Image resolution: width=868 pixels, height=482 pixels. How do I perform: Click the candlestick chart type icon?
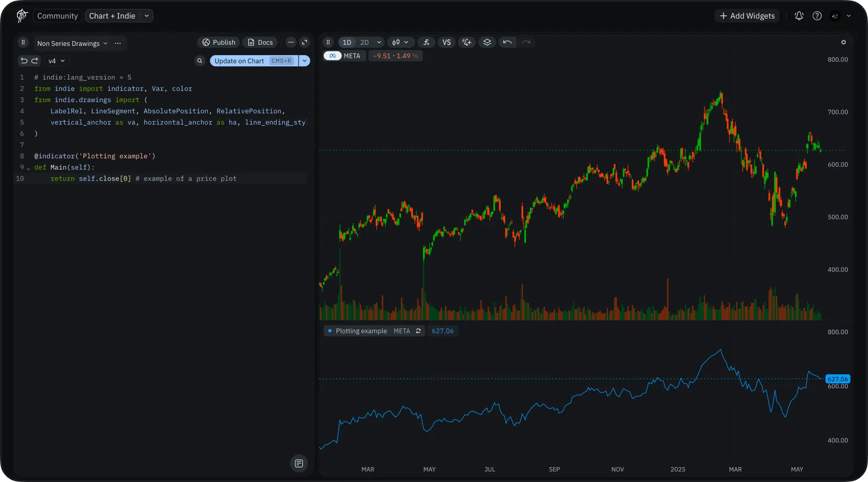coord(396,42)
